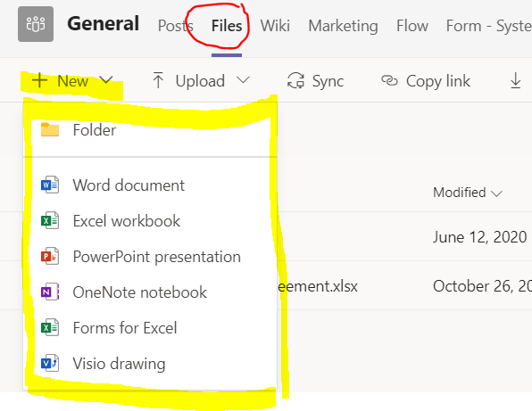Open the Marketing tab
The image size is (532, 411).
pyautogui.click(x=343, y=26)
